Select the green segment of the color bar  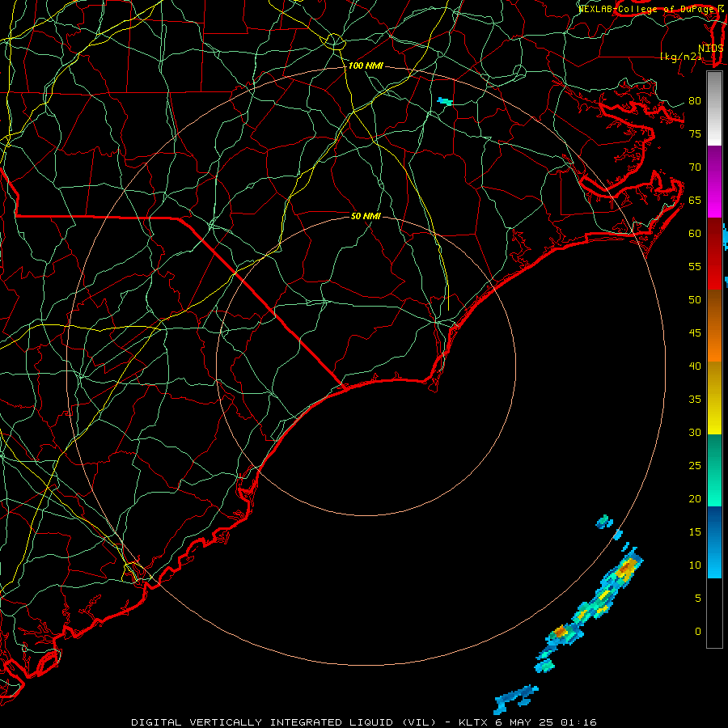click(x=714, y=470)
